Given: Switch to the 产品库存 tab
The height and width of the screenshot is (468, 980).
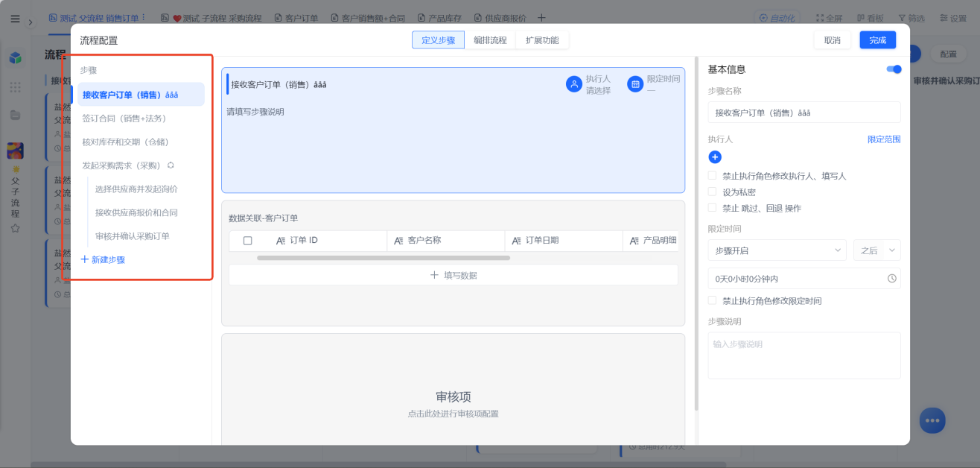Looking at the screenshot, I should tap(439, 18).
